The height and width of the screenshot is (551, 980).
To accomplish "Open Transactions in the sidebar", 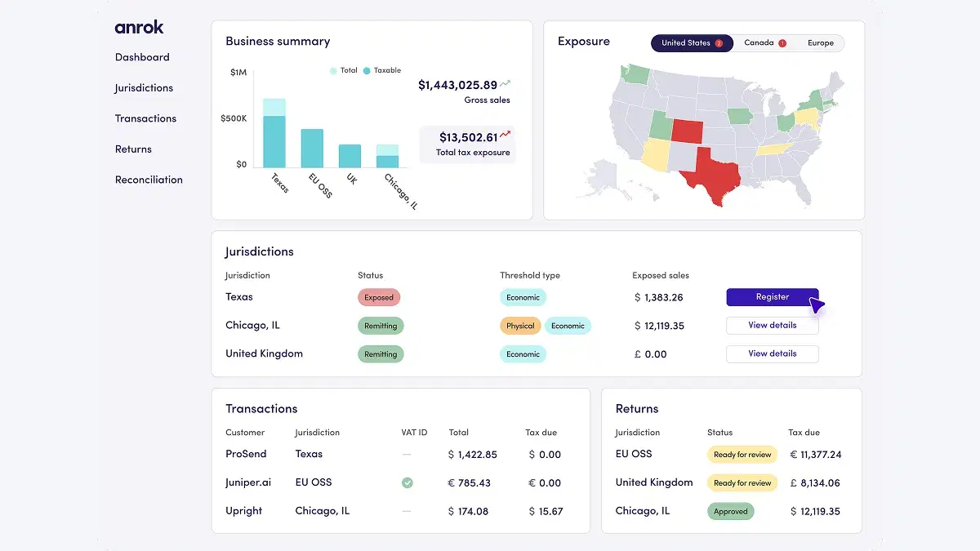I will 145,118.
